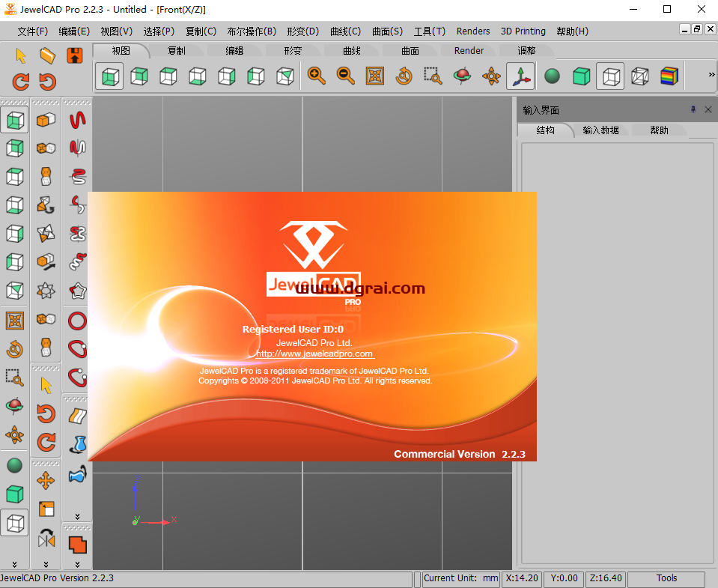The image size is (718, 588).
Task: Click the yellow arrow select icon in second left toolbar
Action: (x=46, y=385)
